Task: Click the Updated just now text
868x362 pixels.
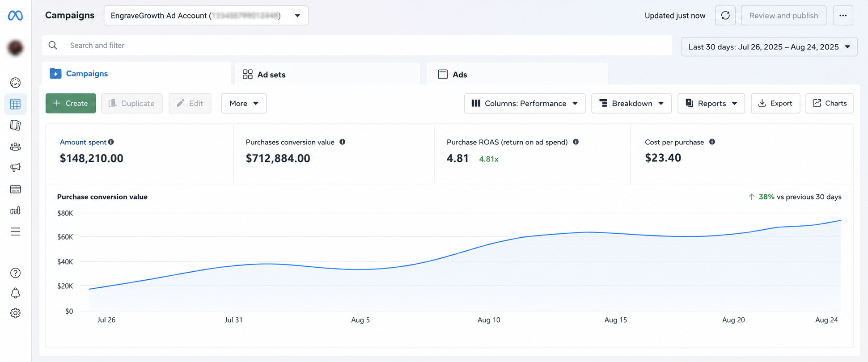Action: [x=675, y=16]
